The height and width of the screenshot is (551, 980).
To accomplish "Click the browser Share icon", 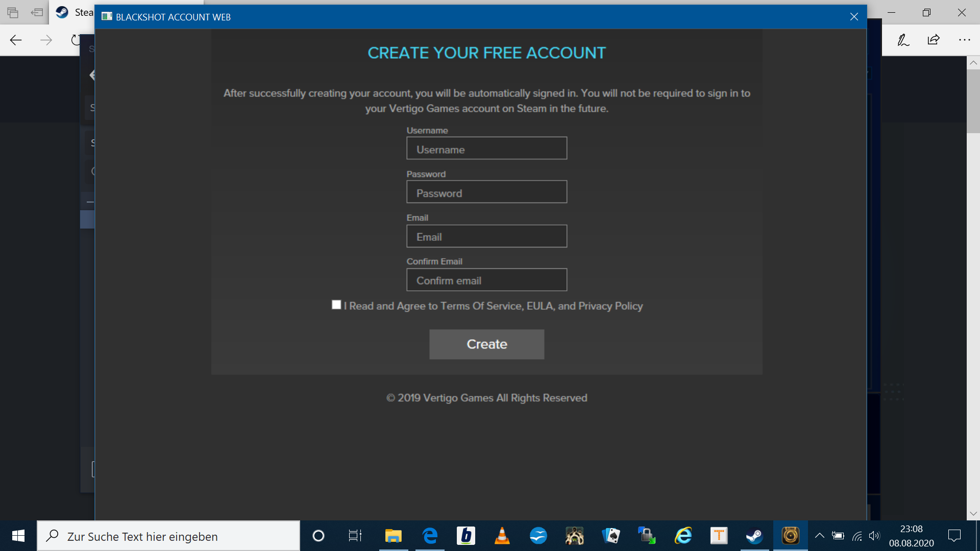I will click(x=934, y=40).
